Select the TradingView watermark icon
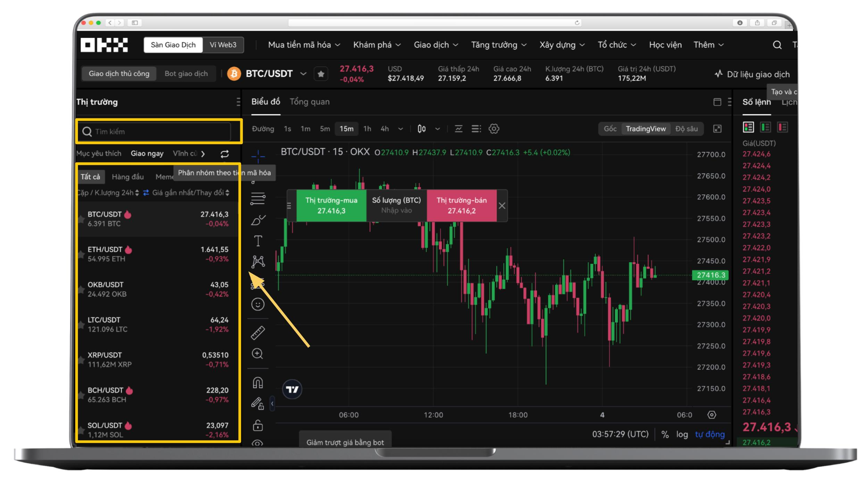Image resolution: width=868 pixels, height=488 pixels. [x=292, y=389]
